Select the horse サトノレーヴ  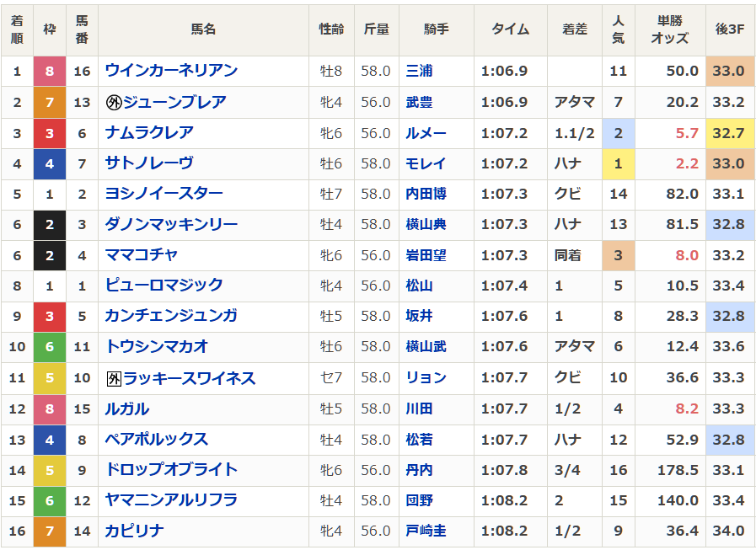coord(149,163)
